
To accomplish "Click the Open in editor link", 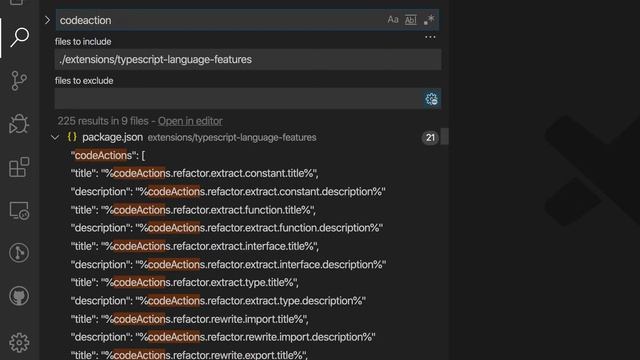I will pos(190,121).
